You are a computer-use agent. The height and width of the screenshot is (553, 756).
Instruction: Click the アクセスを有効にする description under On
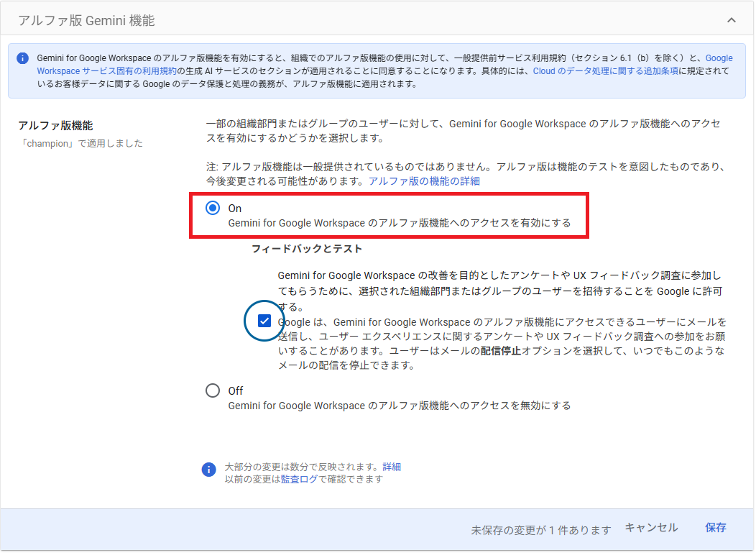tap(399, 223)
